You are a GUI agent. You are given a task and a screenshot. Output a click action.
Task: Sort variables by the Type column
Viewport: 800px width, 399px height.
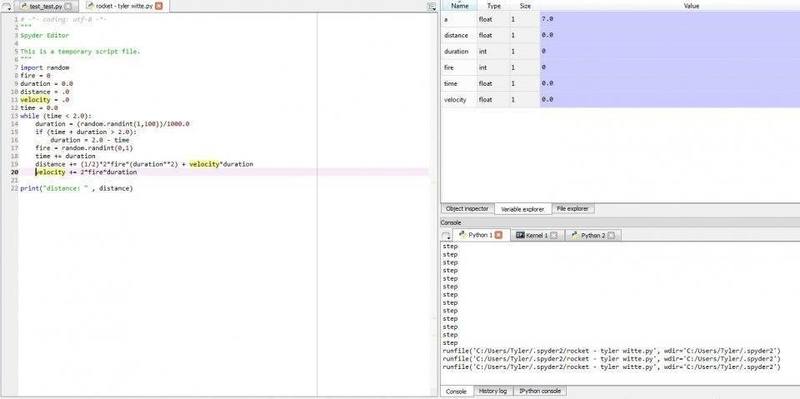(494, 6)
